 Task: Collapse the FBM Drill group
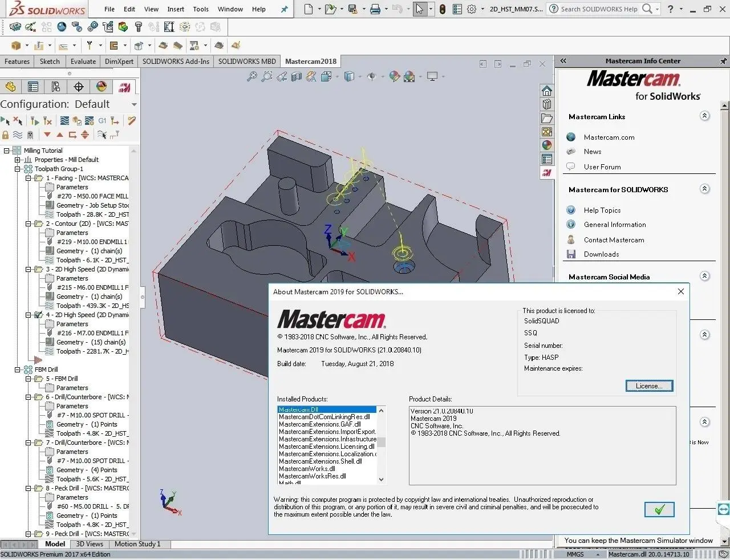[17, 370]
